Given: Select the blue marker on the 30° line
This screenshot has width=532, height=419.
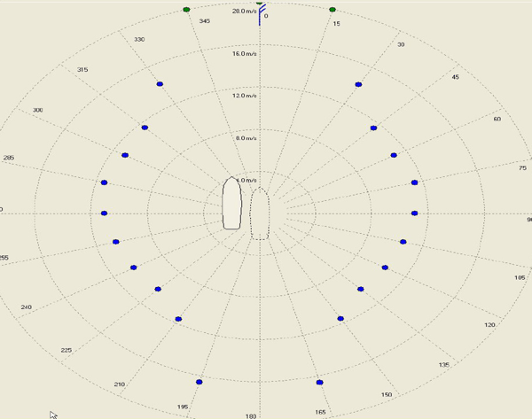Looking at the screenshot, I should [x=358, y=84].
